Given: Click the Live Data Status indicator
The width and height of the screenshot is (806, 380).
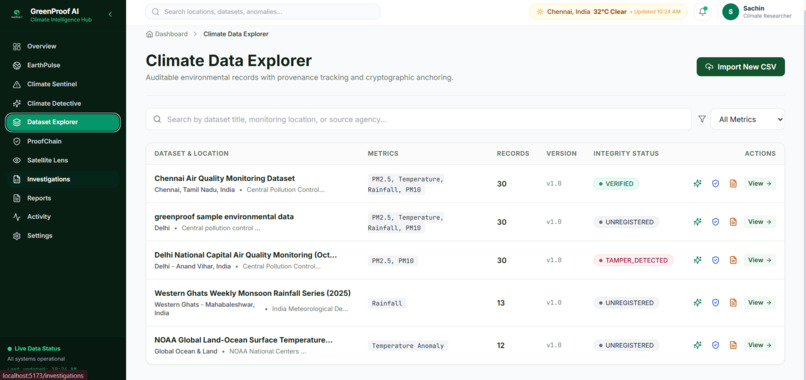Looking at the screenshot, I should coord(34,349).
